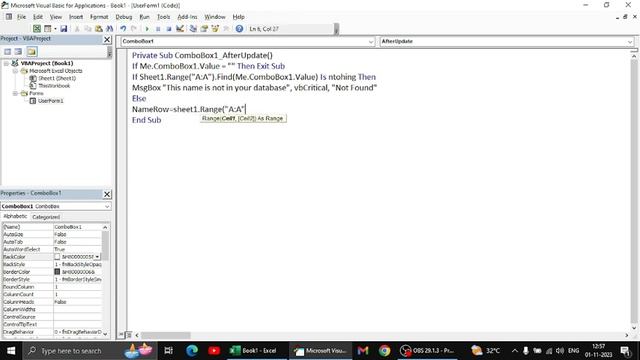Open the Help menu
The image size is (640, 360).
[x=238, y=17]
